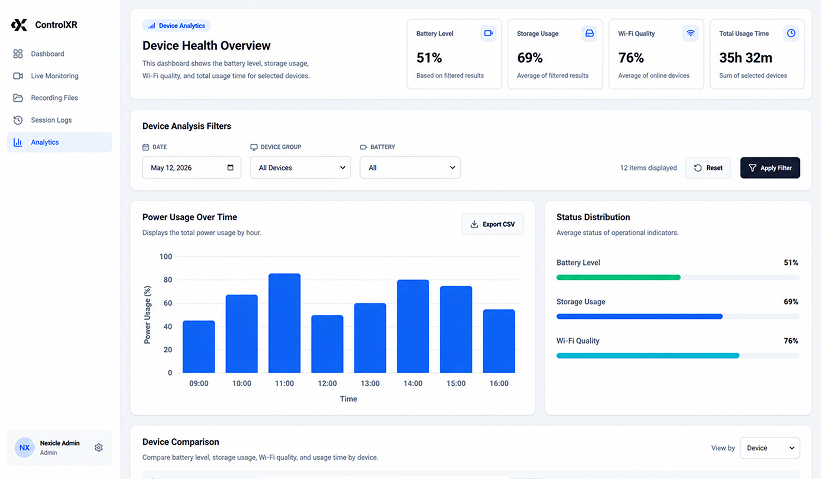Click the Apply Filter button

coord(770,168)
